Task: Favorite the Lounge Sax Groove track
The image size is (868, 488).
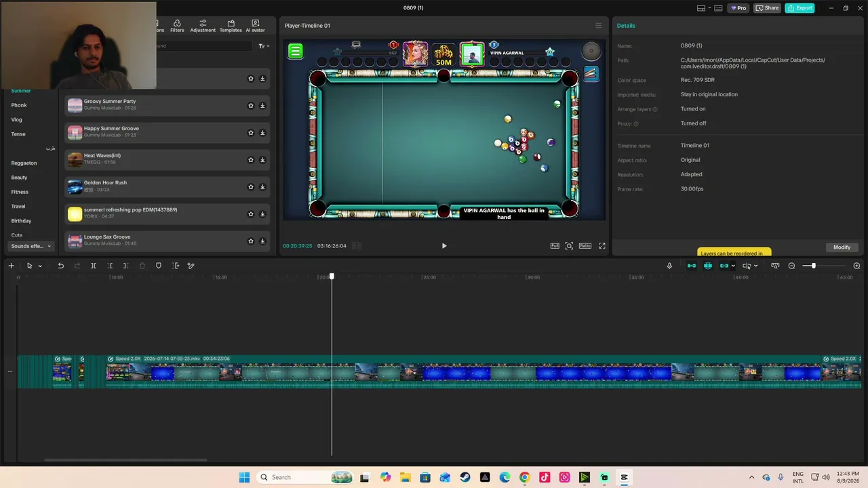Action: coord(251,241)
